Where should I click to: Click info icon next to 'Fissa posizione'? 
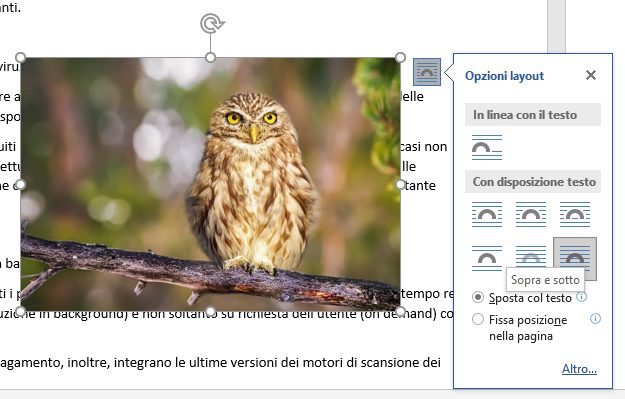tap(595, 318)
